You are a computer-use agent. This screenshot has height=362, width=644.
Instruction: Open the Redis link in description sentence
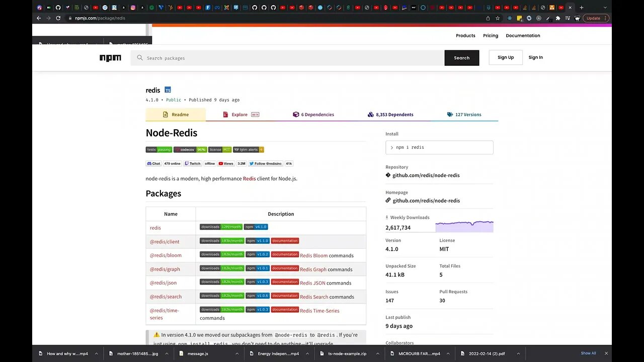point(249,178)
